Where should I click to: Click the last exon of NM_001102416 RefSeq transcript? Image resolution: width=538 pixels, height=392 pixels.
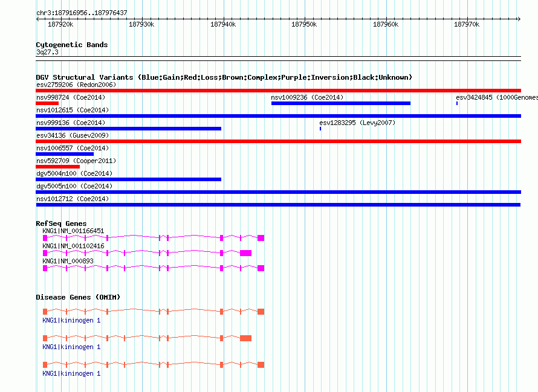pyautogui.click(x=245, y=253)
